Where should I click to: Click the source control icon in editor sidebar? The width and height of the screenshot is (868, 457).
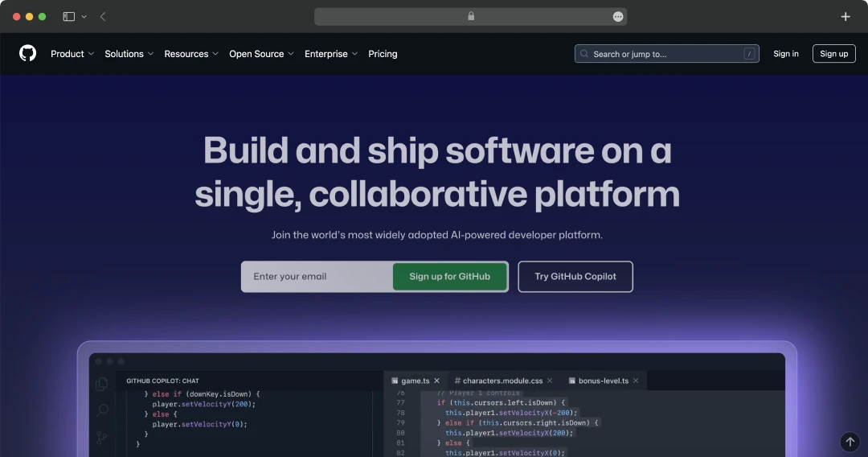pyautogui.click(x=102, y=438)
